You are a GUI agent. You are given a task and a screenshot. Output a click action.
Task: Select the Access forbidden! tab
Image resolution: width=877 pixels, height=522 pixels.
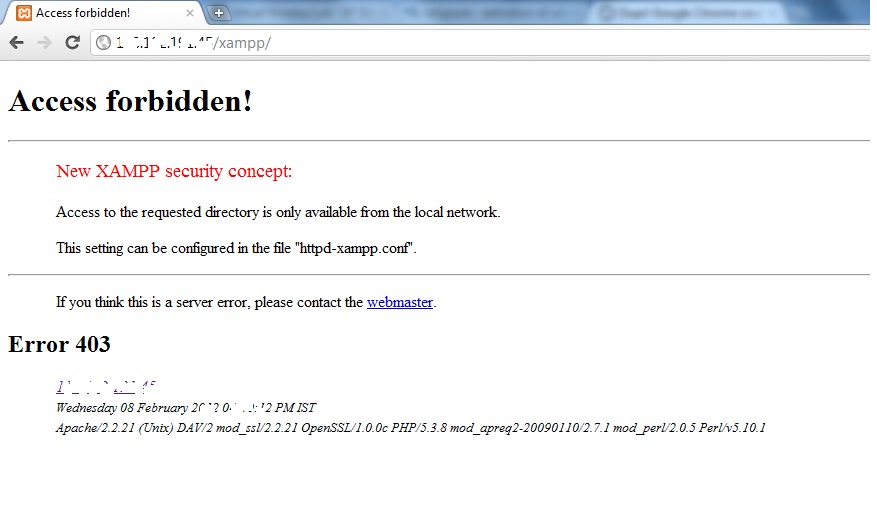103,13
